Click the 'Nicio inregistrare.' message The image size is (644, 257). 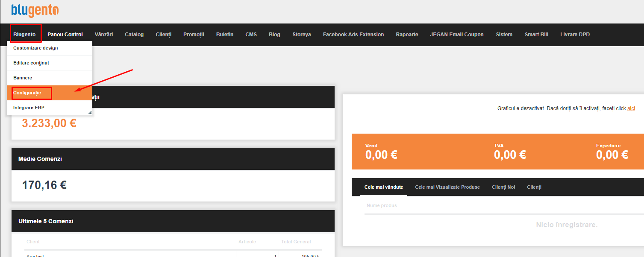567,225
